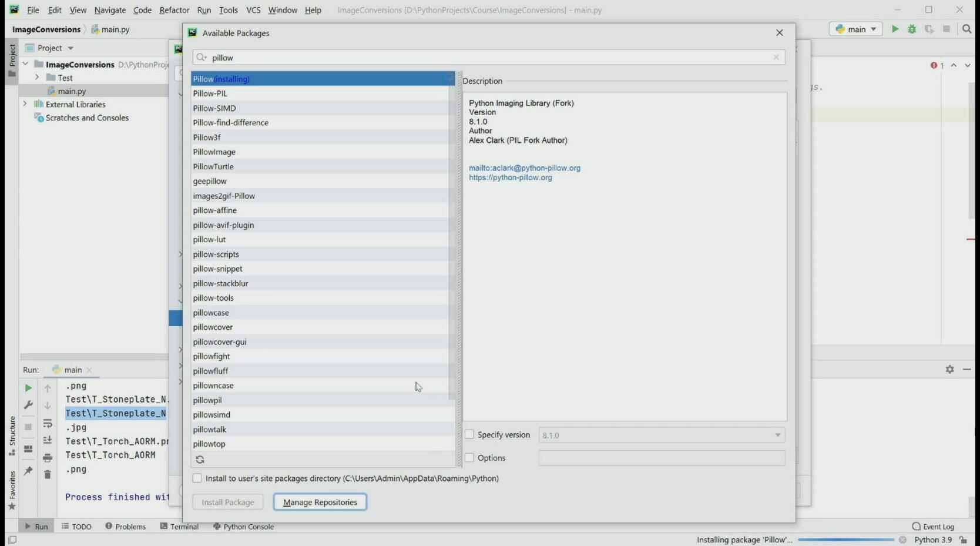
Task: Open the version 8.1.0 dropdown
Action: click(x=778, y=435)
